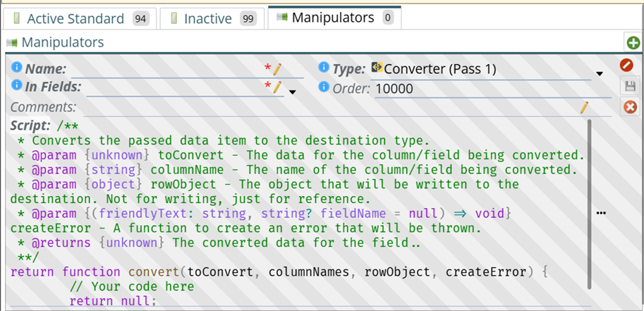Click the 94 count badge
Screen dimensions: 644x311
pyautogui.click(x=141, y=19)
